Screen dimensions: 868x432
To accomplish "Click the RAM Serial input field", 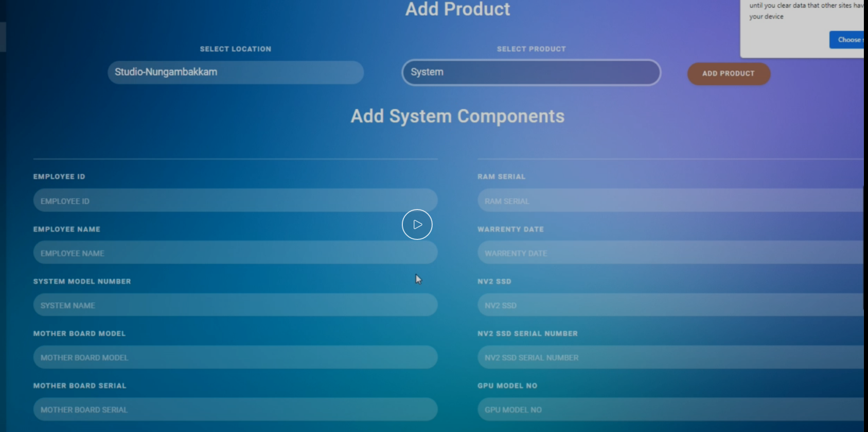I will (669, 201).
